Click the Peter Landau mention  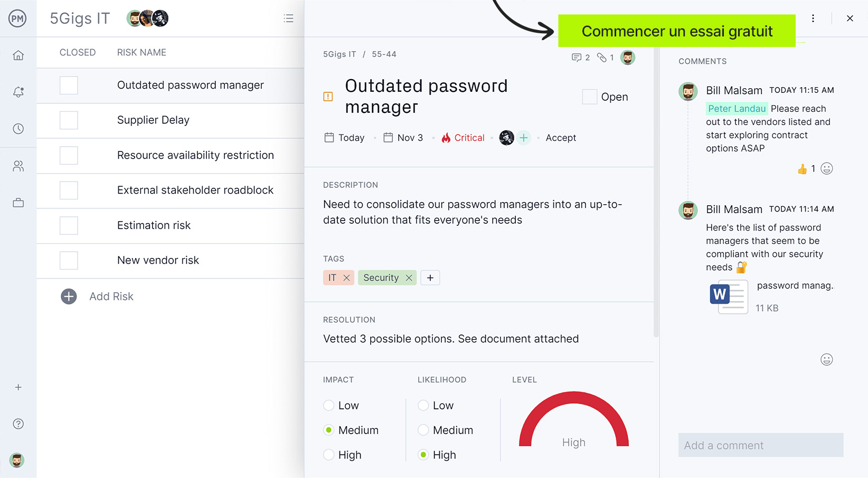(737, 109)
